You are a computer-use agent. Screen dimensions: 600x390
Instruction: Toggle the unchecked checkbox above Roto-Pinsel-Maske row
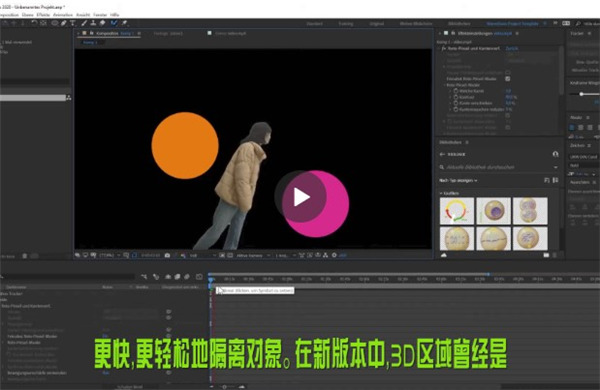pos(508,72)
